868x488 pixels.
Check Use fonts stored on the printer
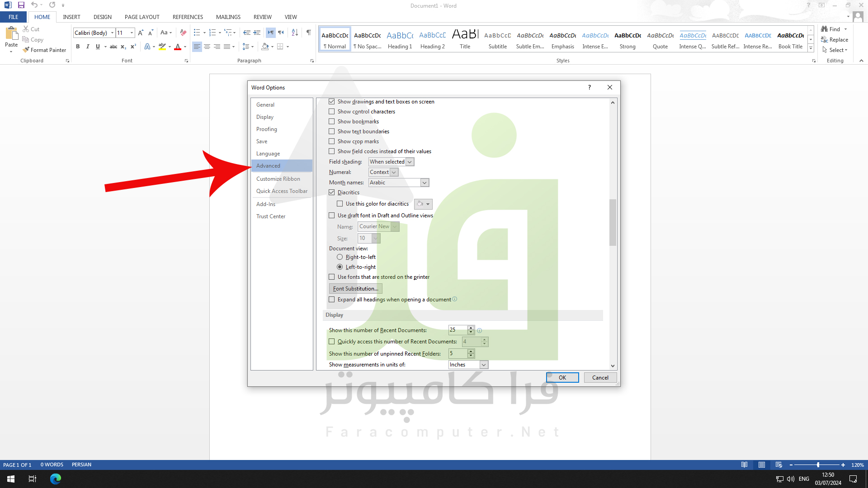[x=332, y=277]
